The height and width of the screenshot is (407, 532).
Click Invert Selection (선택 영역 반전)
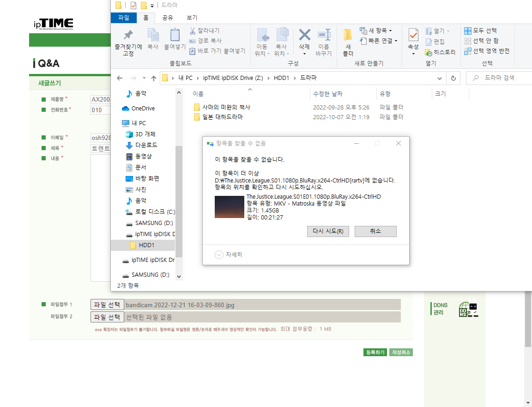[487, 51]
